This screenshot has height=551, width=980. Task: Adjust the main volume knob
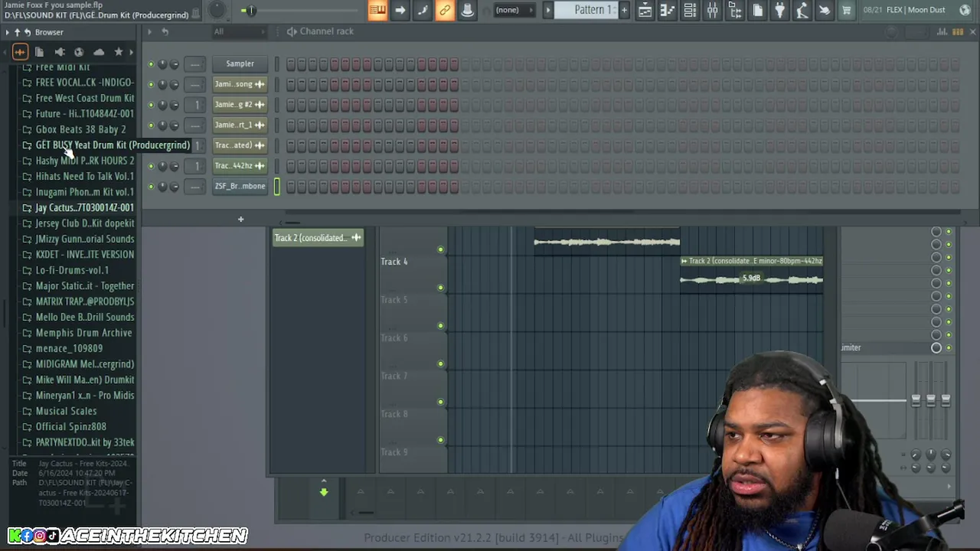pyautogui.click(x=217, y=10)
